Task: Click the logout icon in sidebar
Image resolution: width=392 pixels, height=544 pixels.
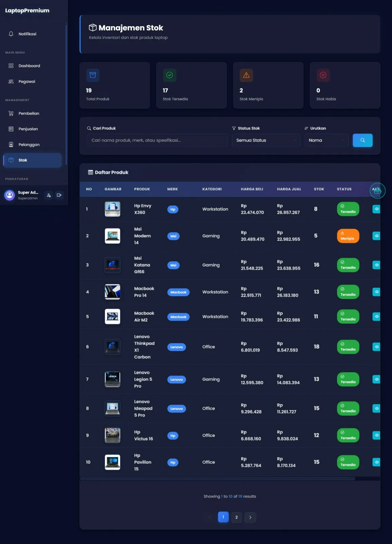Action: pos(59,195)
